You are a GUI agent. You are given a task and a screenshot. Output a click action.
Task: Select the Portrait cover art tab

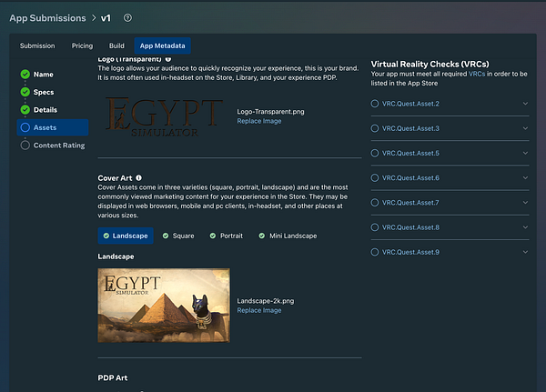pos(227,236)
